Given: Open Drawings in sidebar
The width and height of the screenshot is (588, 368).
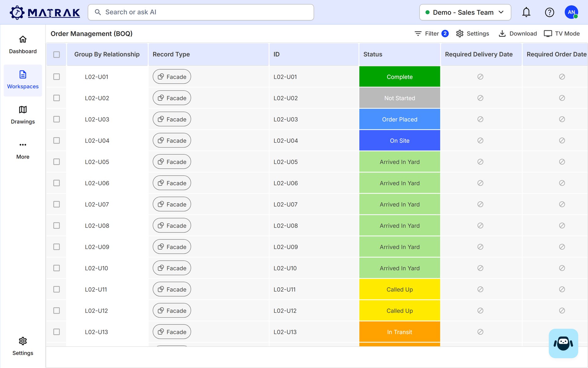Looking at the screenshot, I should (x=23, y=115).
